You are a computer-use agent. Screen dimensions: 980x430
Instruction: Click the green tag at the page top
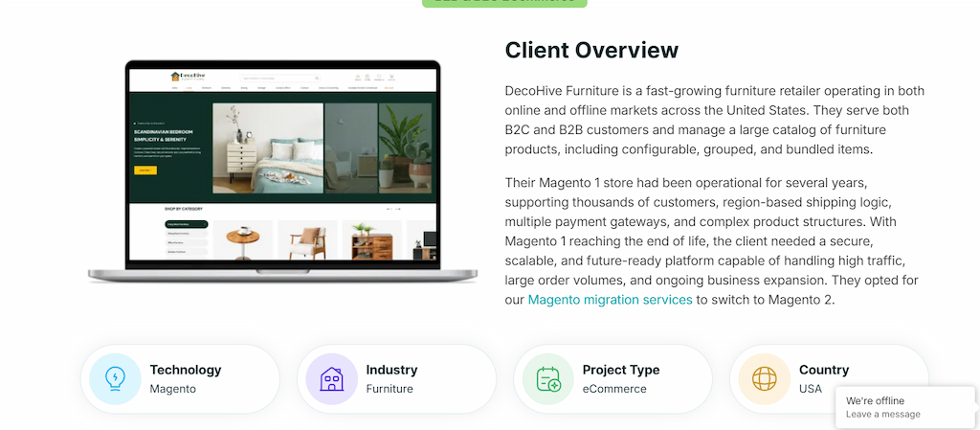[504, 3]
